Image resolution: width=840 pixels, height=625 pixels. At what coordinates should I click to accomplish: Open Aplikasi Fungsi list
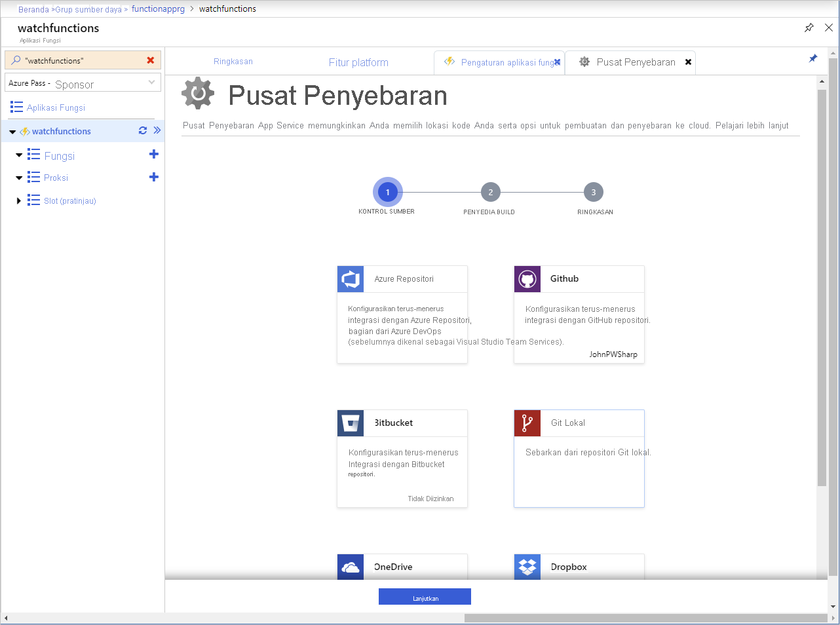(x=56, y=107)
